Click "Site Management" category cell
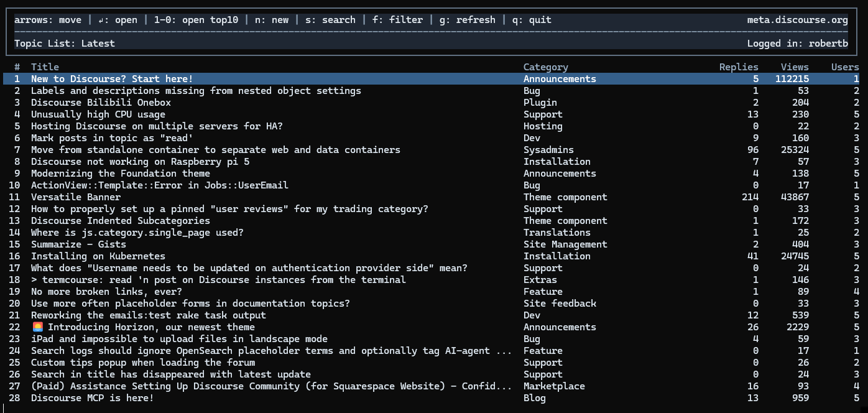Image resolution: width=868 pixels, height=413 pixels. point(565,244)
